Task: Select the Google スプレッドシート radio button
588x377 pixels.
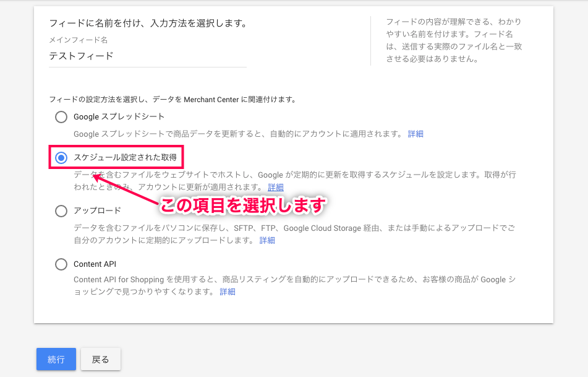Action: (61, 117)
